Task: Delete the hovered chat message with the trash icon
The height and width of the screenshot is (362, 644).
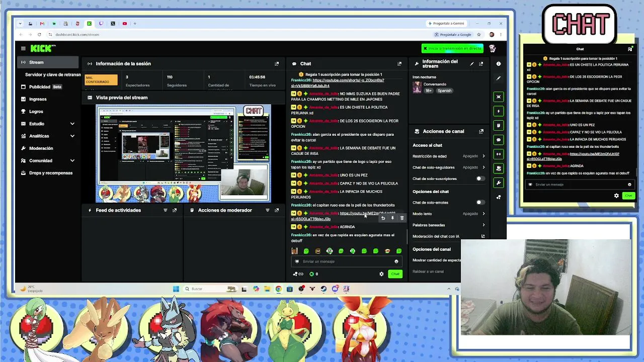Action: pyautogui.click(x=401, y=218)
